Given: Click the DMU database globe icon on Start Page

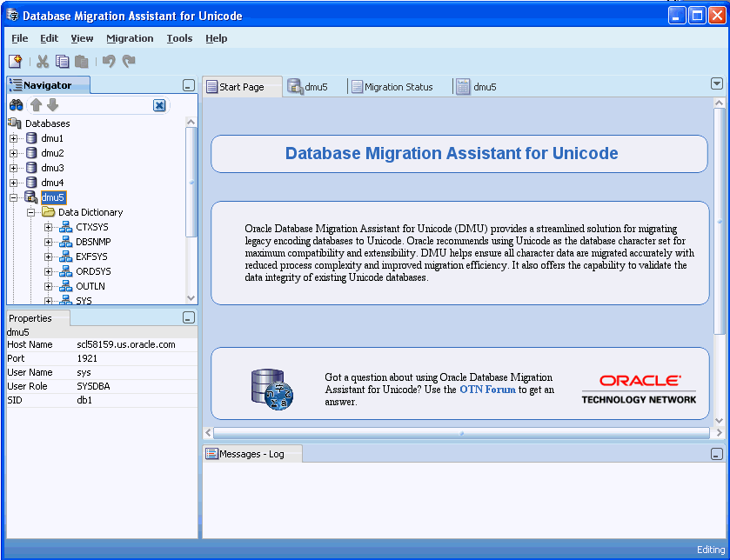Looking at the screenshot, I should (271, 390).
